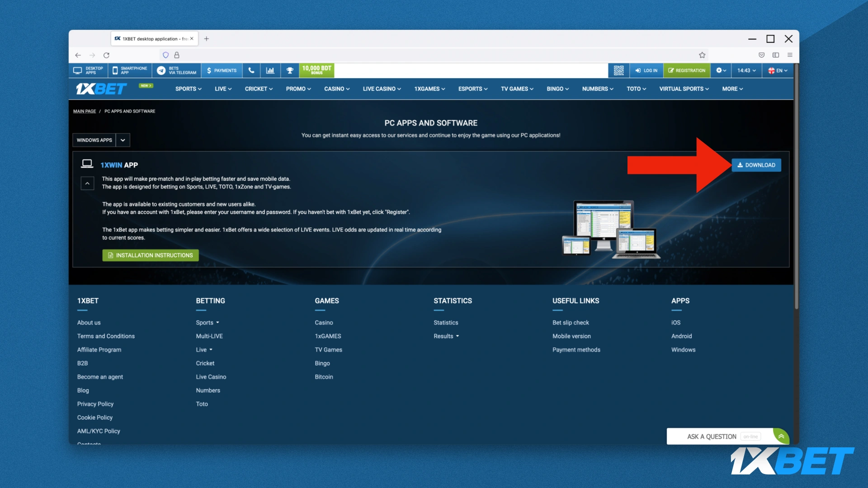The height and width of the screenshot is (488, 868).
Task: Click the QR code scanner icon
Action: pyautogui.click(x=618, y=70)
